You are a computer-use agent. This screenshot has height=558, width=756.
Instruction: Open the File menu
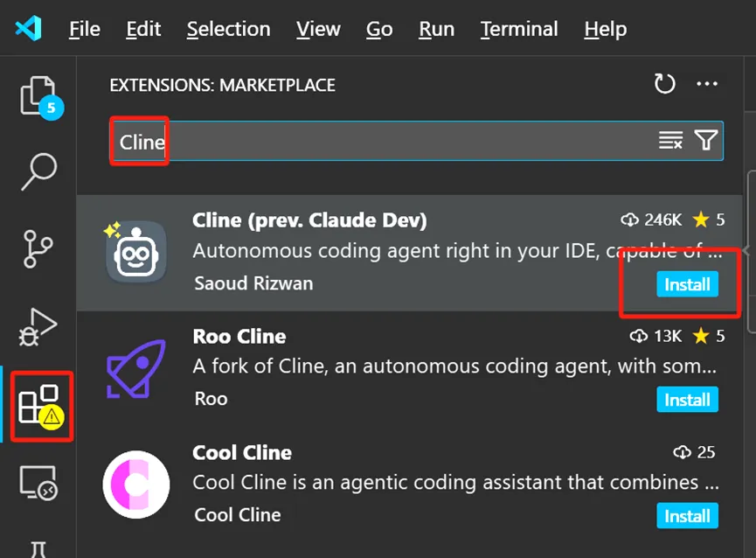(x=85, y=29)
